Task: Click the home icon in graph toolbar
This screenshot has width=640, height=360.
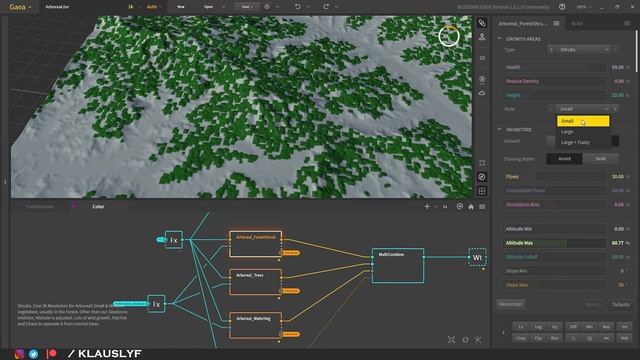Action: pos(471,207)
